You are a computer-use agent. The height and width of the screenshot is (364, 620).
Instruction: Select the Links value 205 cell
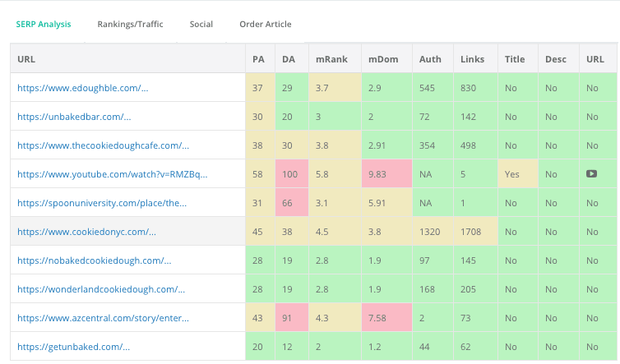pyautogui.click(x=475, y=289)
